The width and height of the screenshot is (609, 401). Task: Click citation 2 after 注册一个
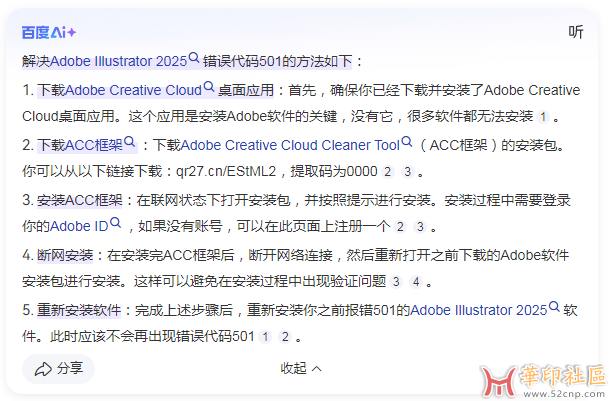click(400, 227)
